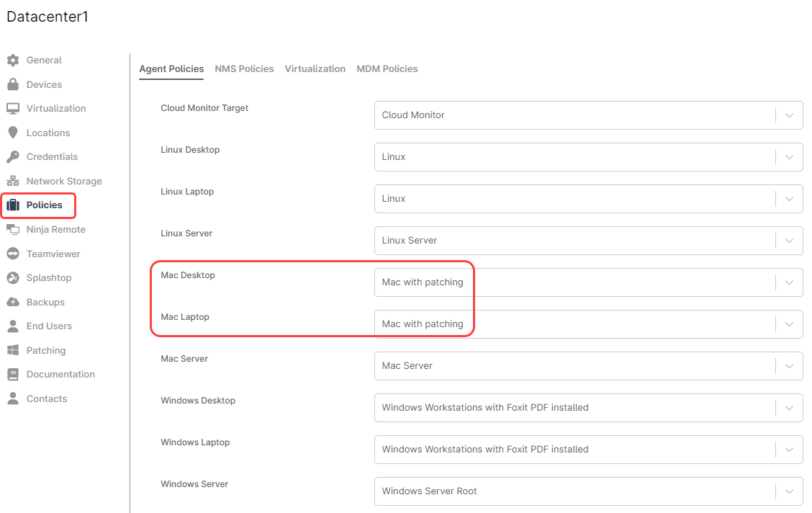This screenshot has width=812, height=513.
Task: Open the End Users section
Action: point(49,326)
